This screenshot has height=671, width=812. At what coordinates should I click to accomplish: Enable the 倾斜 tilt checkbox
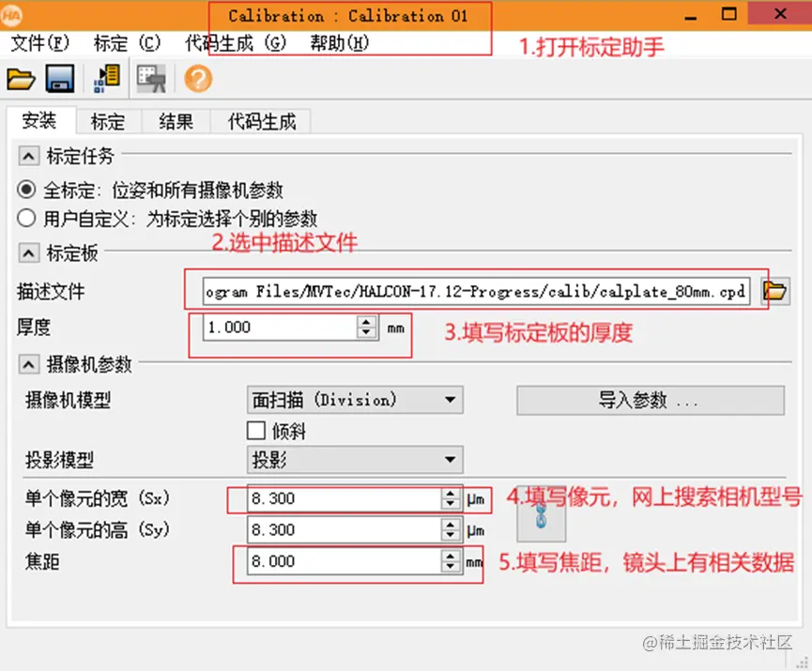pos(256,430)
